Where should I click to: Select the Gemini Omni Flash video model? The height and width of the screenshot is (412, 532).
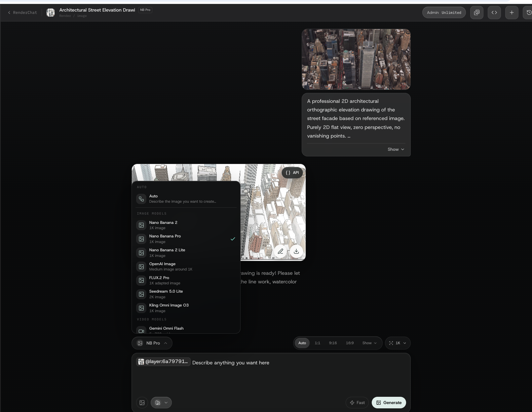tap(186, 329)
